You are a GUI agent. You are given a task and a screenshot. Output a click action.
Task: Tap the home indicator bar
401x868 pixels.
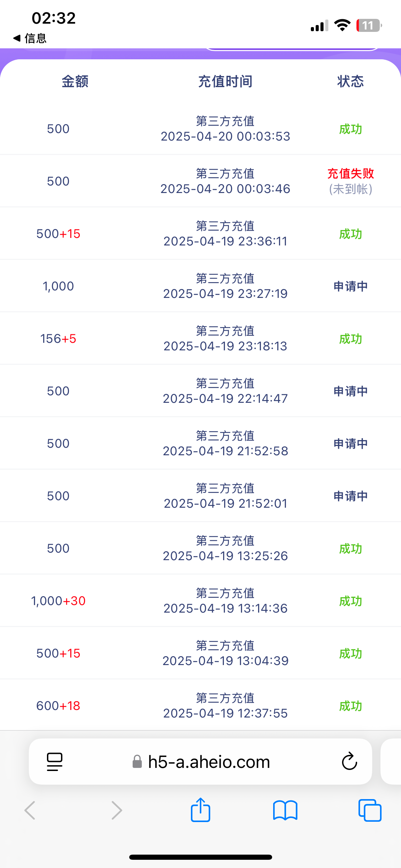click(200, 857)
